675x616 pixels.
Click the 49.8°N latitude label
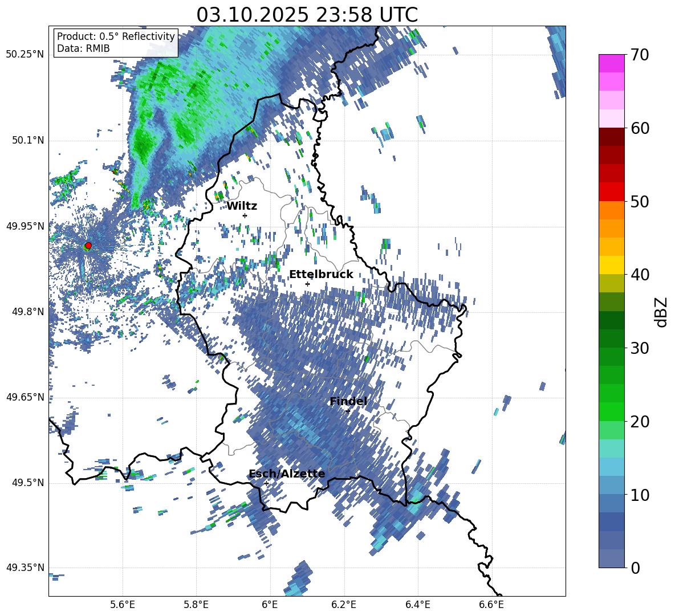(x=29, y=312)
